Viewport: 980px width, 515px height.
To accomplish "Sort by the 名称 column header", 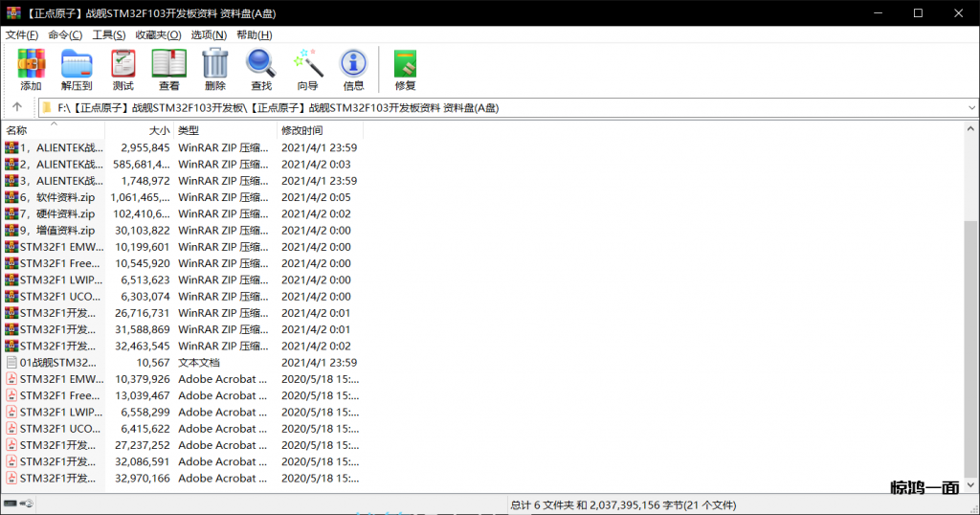I will tap(17, 130).
